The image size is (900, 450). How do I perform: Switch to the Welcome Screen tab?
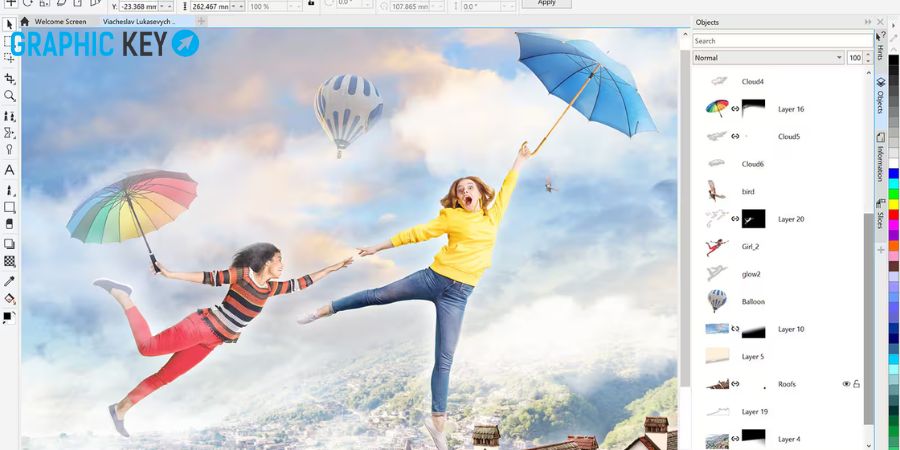coord(60,22)
